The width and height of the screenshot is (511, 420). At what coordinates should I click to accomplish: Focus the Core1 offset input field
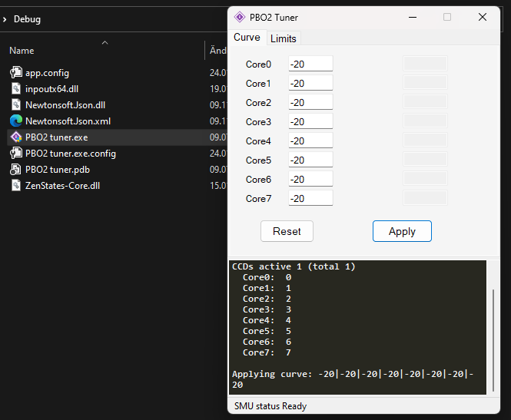310,83
